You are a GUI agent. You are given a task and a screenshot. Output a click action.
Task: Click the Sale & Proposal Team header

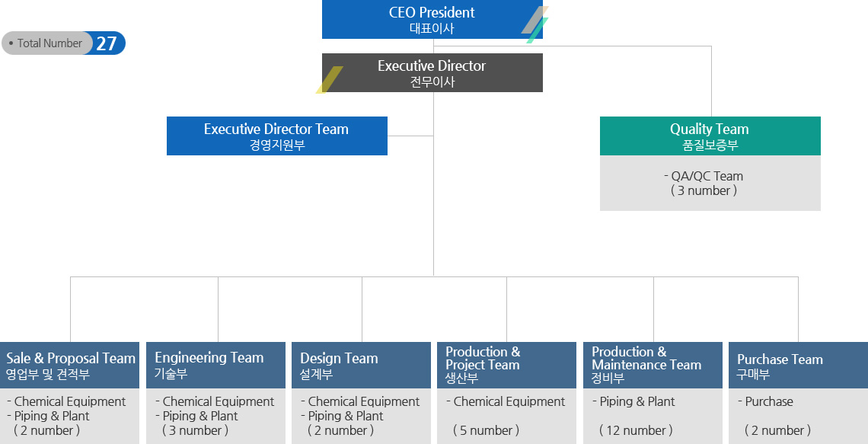[70, 365]
